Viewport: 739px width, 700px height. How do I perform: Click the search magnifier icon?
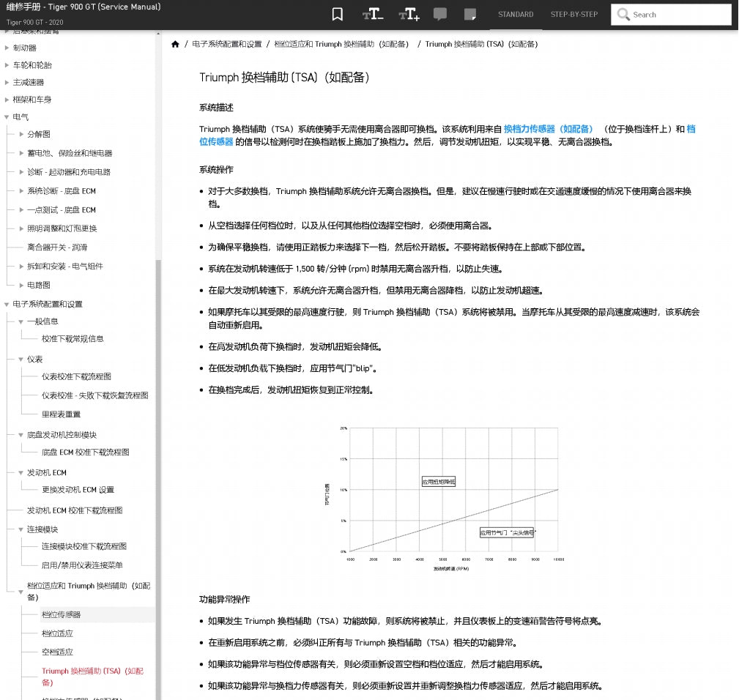click(623, 14)
